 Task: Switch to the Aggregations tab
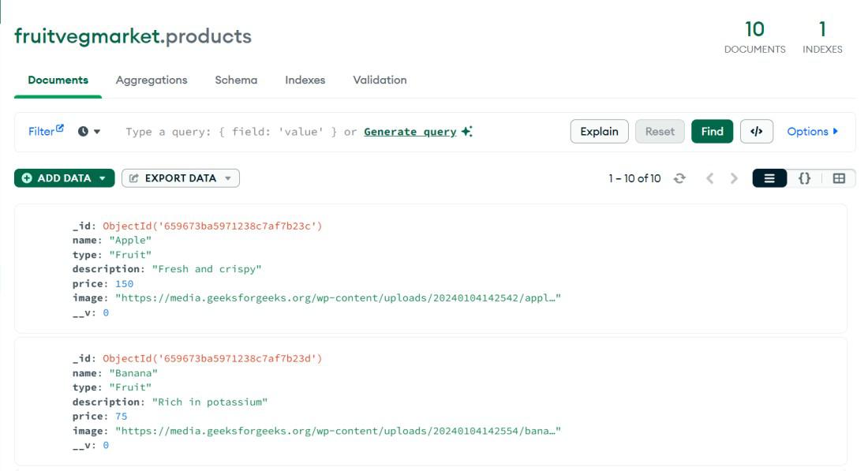pyautogui.click(x=152, y=80)
